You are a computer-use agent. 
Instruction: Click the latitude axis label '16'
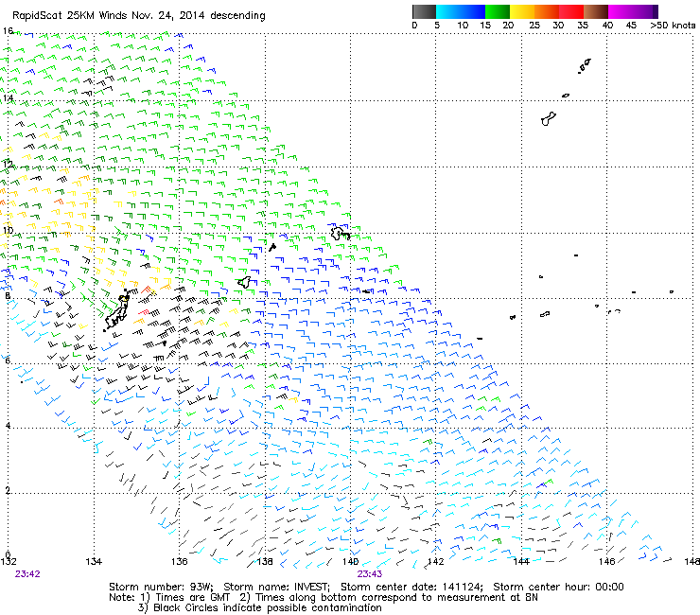[8, 31]
